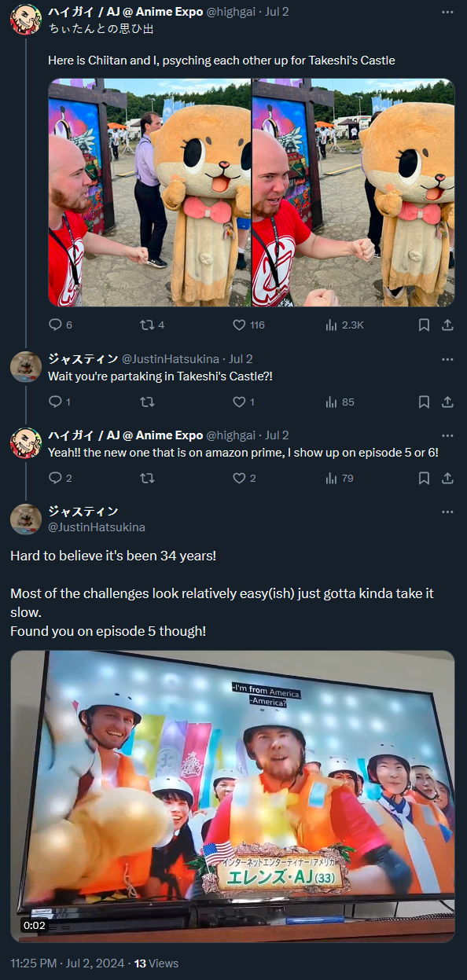Image resolution: width=467 pixels, height=980 pixels.
Task: Play the Takeshi's Castle TV video
Action: point(233,796)
